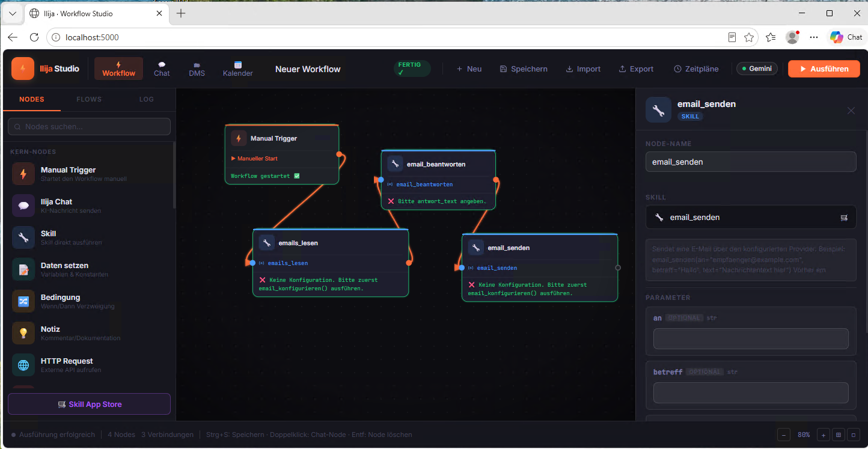The width and height of the screenshot is (868, 449).
Task: Zoom out with the minus button
Action: click(x=784, y=435)
